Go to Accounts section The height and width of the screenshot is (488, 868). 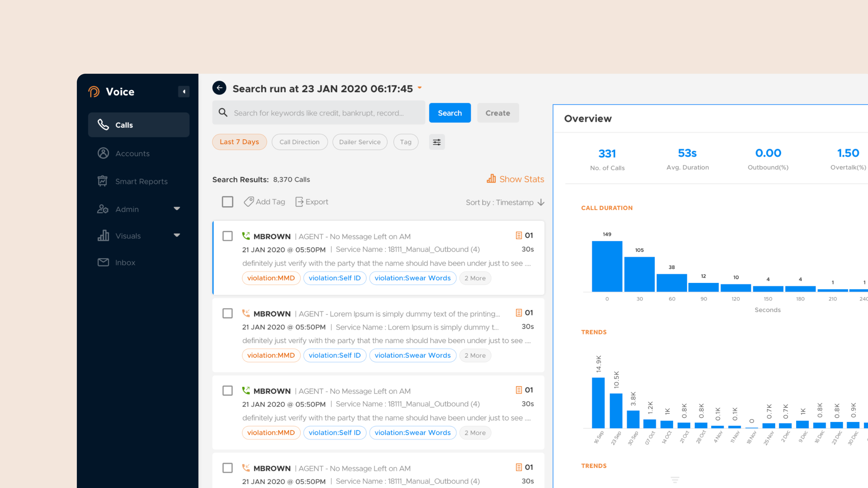[x=132, y=154]
